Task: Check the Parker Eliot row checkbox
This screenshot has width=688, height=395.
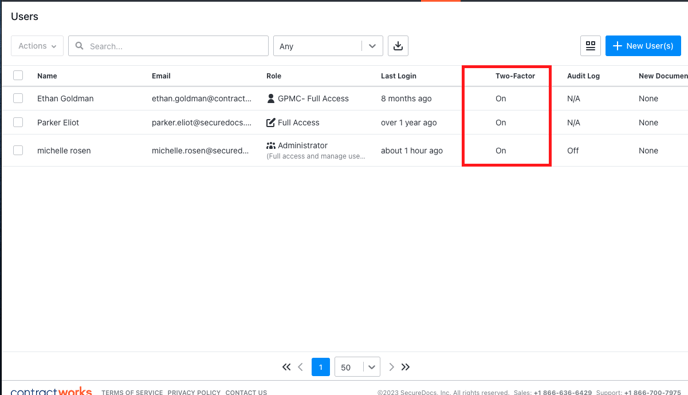Action: pyautogui.click(x=18, y=122)
